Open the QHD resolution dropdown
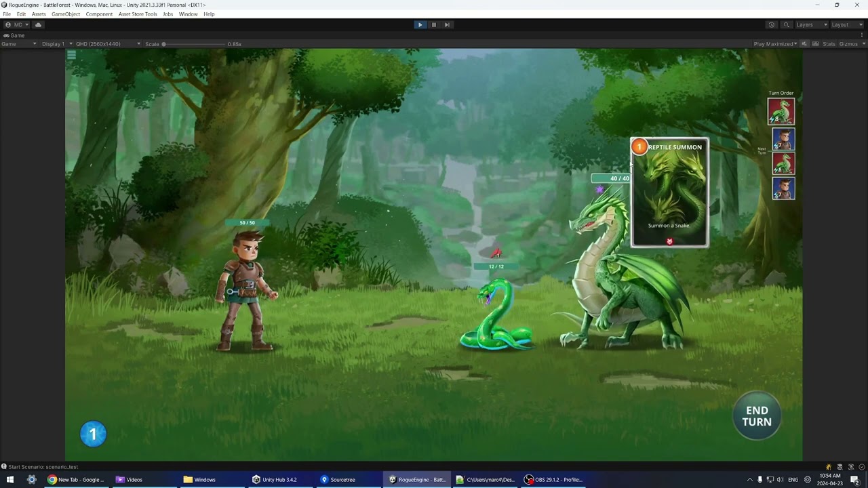Image resolution: width=868 pixels, height=488 pixels. click(108, 44)
